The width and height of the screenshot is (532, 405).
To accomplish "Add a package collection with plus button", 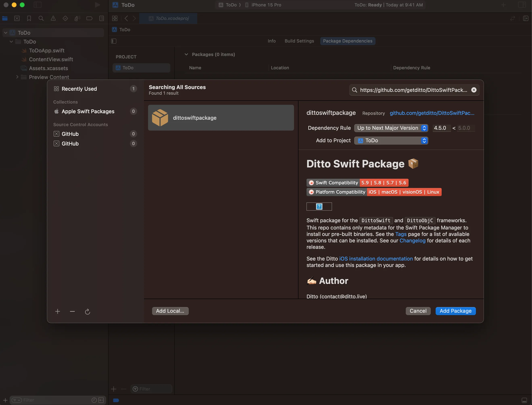I will [57, 312].
